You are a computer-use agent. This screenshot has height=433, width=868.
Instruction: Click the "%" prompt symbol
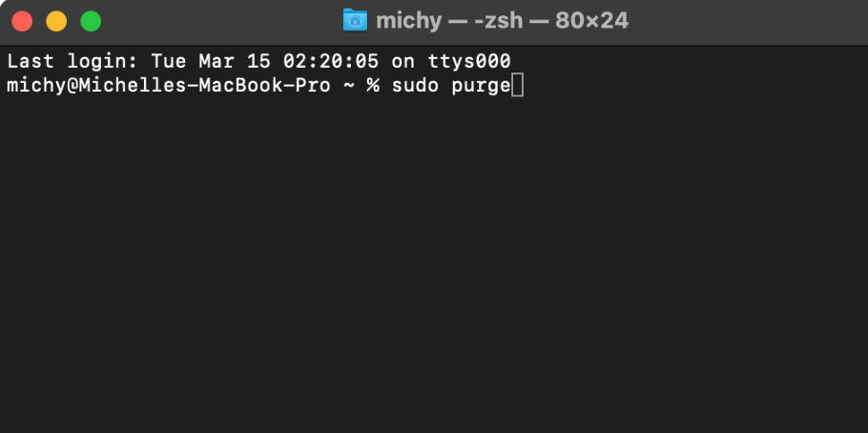tap(372, 86)
